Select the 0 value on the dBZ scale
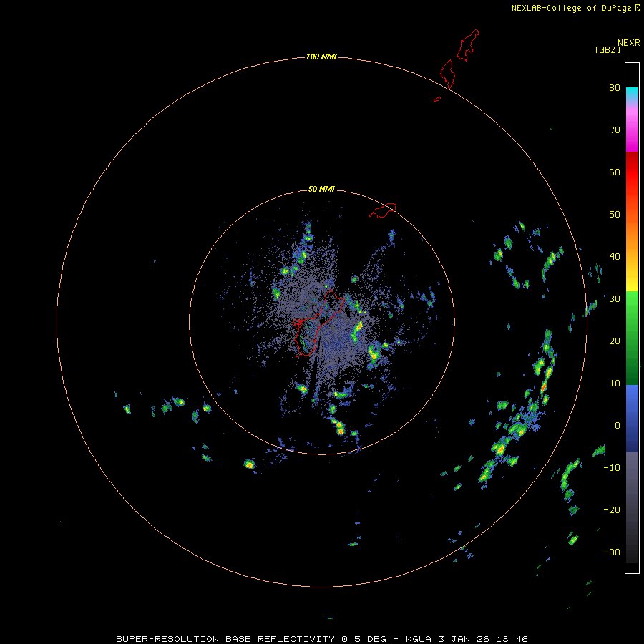Screen dimensions: 644x644 pos(618,426)
